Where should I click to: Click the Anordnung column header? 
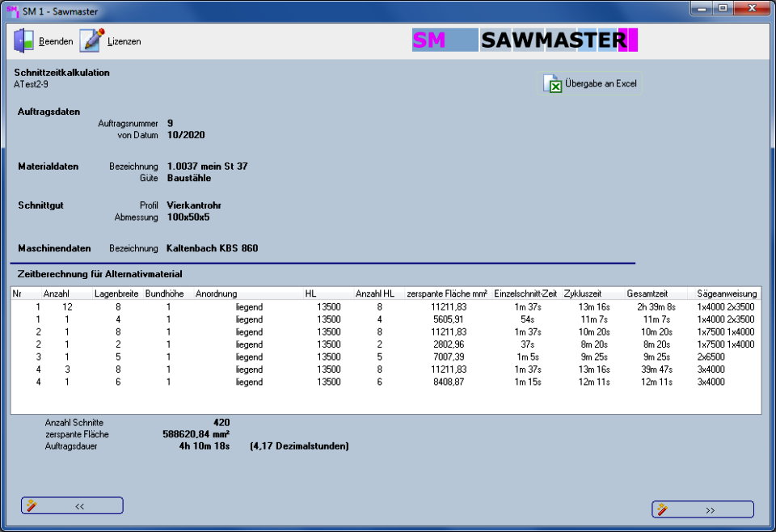(x=248, y=293)
